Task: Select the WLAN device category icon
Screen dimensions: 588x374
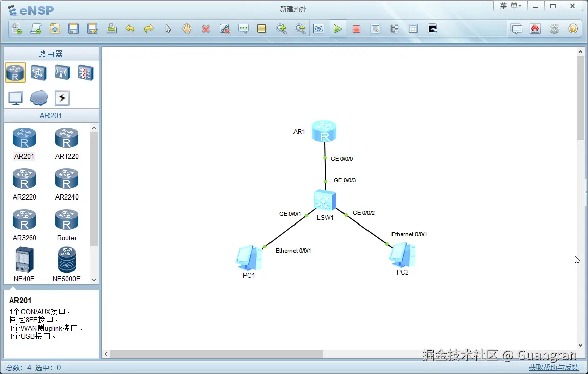Action: point(62,72)
